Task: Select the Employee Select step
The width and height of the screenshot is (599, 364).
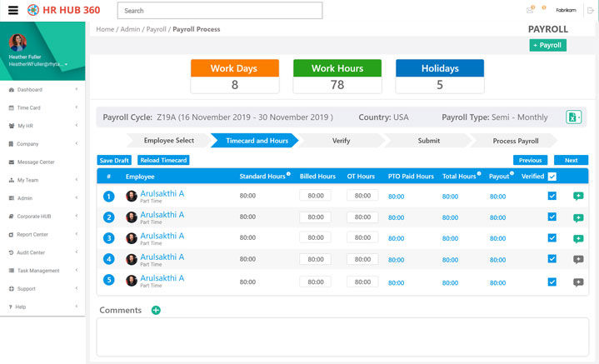Action: click(169, 141)
